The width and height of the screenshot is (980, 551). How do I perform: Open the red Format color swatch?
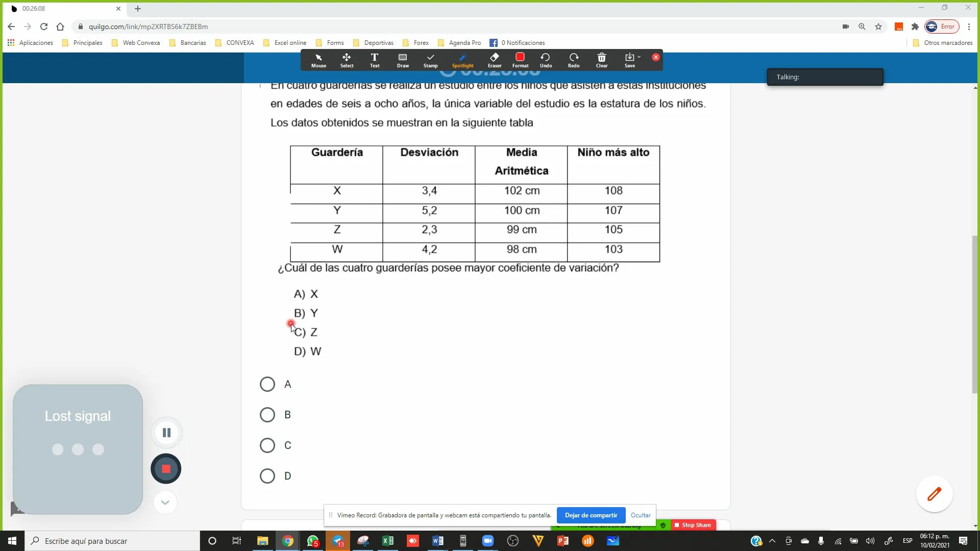(x=520, y=57)
